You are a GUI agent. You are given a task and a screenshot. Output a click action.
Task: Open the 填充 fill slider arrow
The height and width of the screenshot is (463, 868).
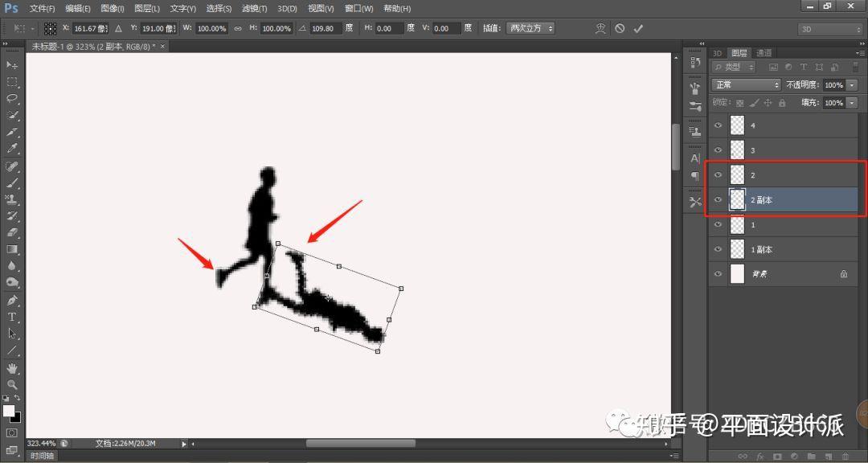tap(851, 103)
